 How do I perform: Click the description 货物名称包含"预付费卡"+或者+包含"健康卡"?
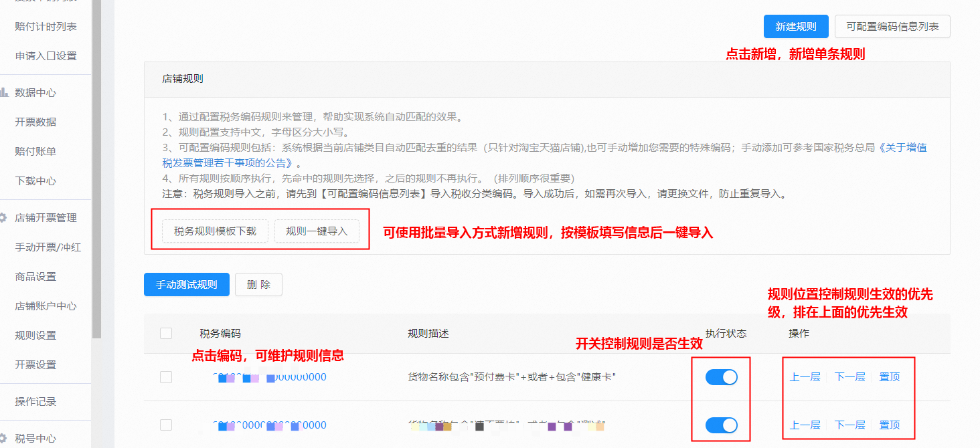[512, 377]
